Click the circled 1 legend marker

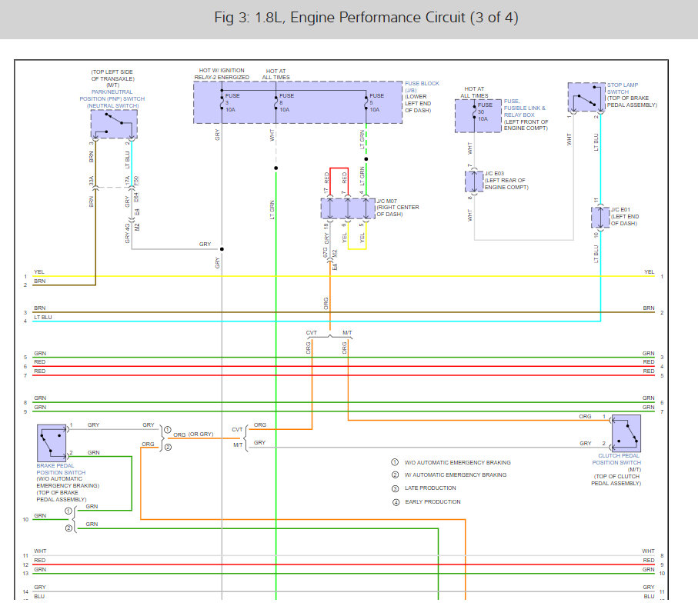click(x=394, y=463)
